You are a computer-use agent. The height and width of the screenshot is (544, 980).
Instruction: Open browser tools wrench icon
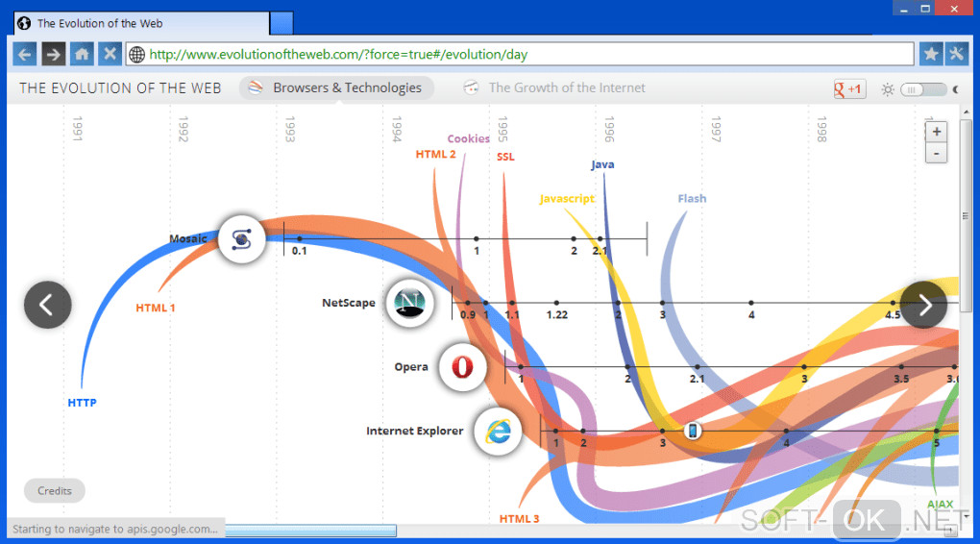click(x=957, y=55)
